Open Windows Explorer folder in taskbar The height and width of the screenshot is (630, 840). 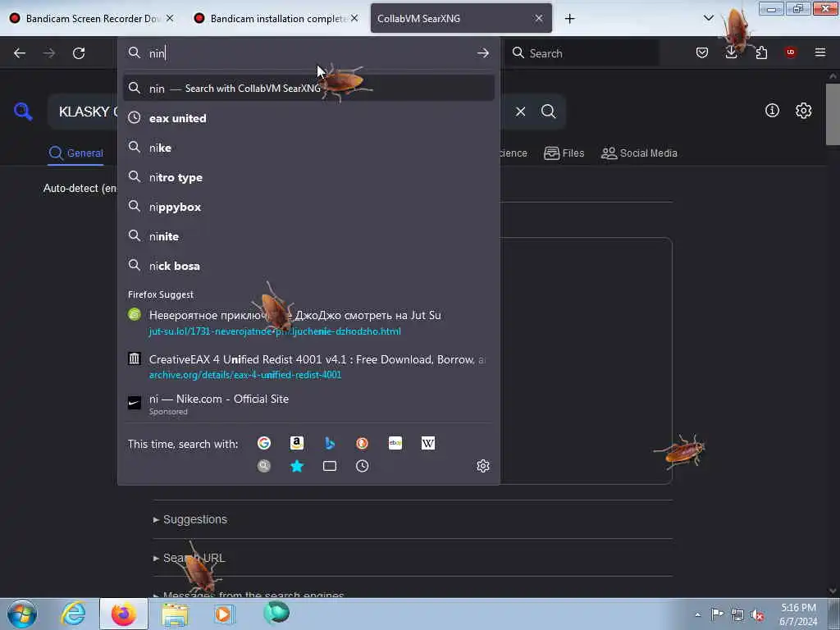point(175,614)
